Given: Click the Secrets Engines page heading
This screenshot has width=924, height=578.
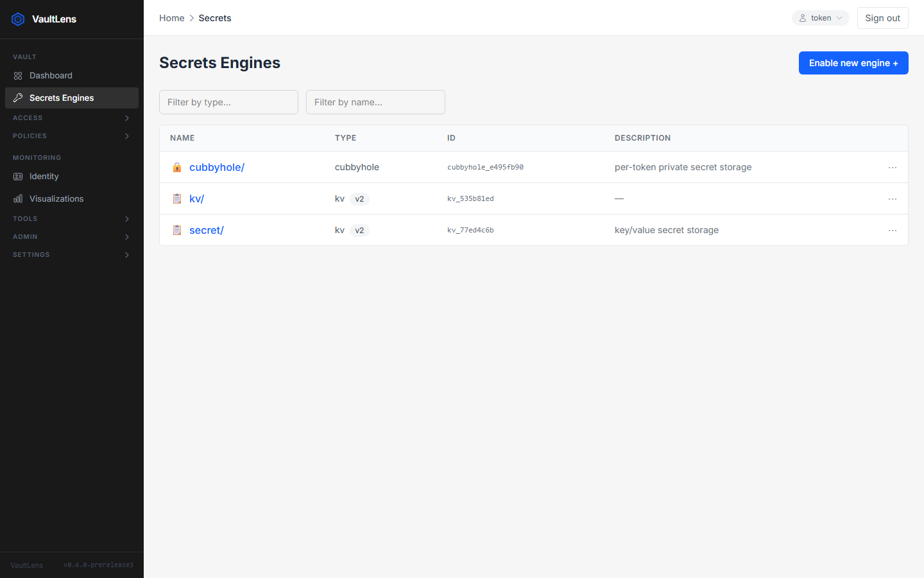Looking at the screenshot, I should [219, 63].
